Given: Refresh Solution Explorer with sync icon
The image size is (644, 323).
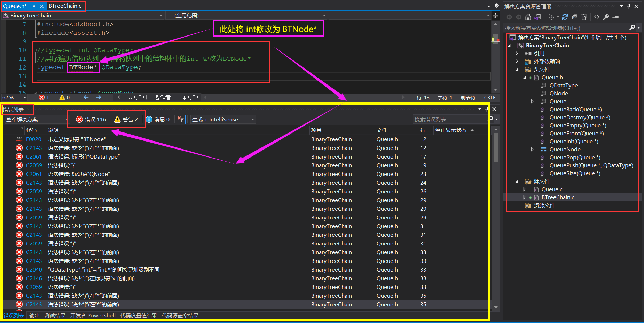Looking at the screenshot, I should coord(565,17).
